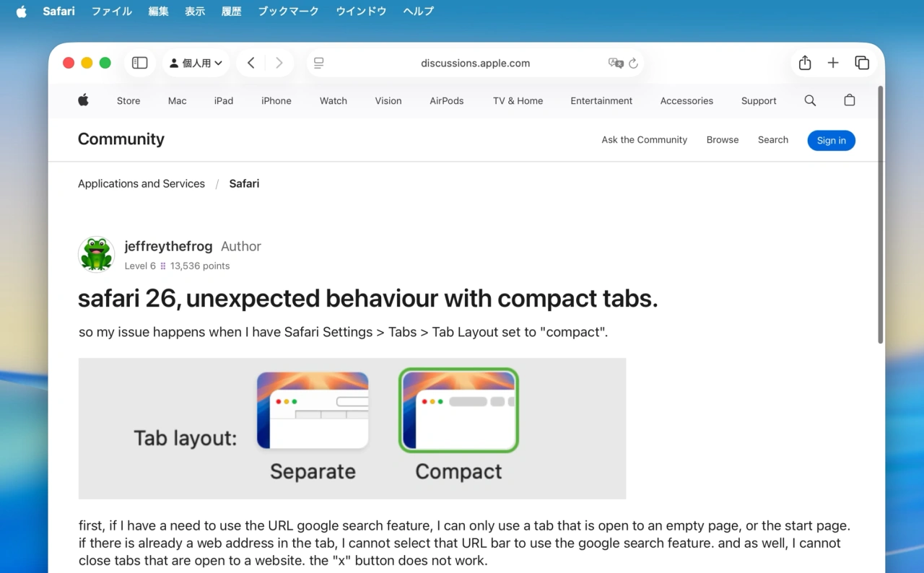The height and width of the screenshot is (573, 924).
Task: Open the ブックマーク menu
Action: point(288,11)
